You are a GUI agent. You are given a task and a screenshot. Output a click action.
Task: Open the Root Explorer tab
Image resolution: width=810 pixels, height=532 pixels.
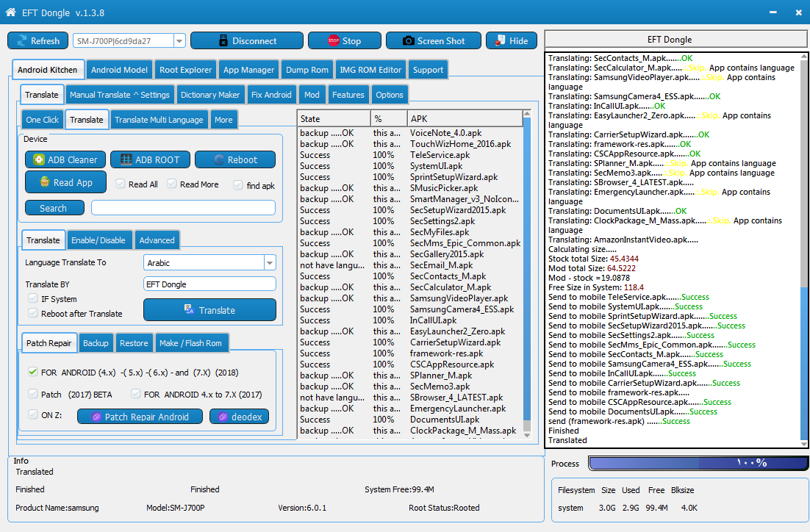point(185,70)
